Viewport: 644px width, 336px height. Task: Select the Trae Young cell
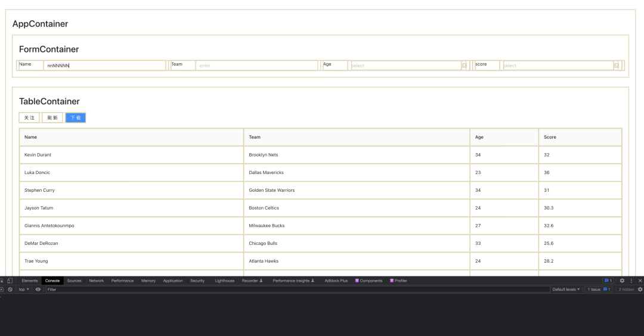[x=131, y=260]
